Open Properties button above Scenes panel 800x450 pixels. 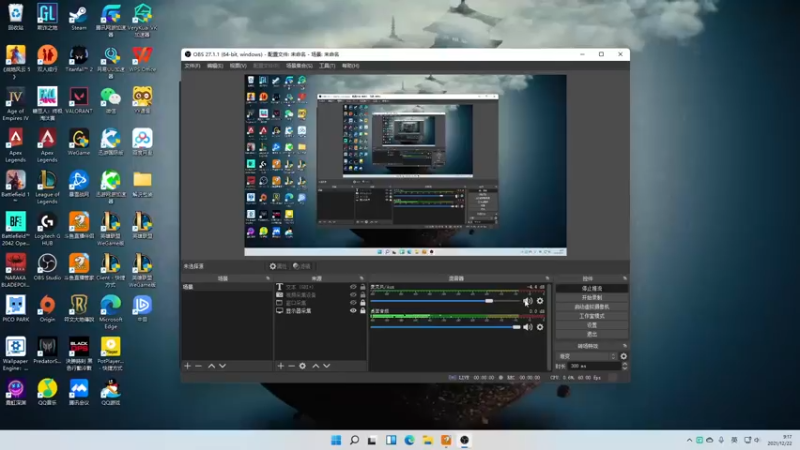coord(278,266)
